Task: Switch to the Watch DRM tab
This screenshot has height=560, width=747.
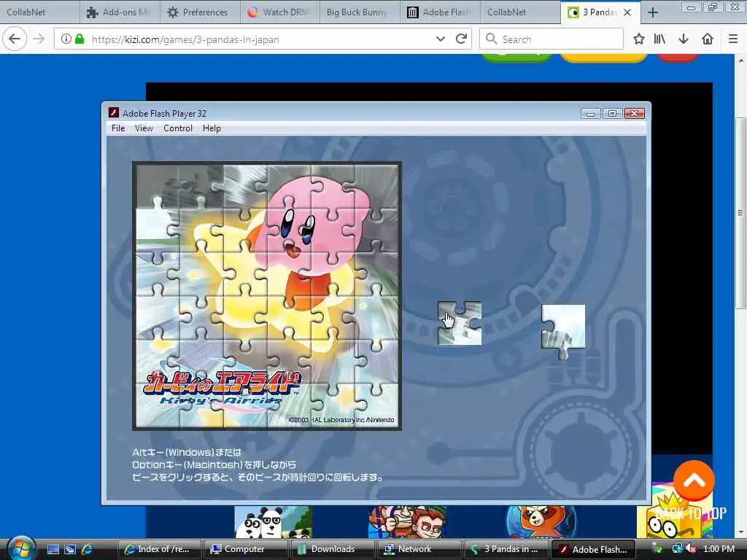Action: pos(279,12)
